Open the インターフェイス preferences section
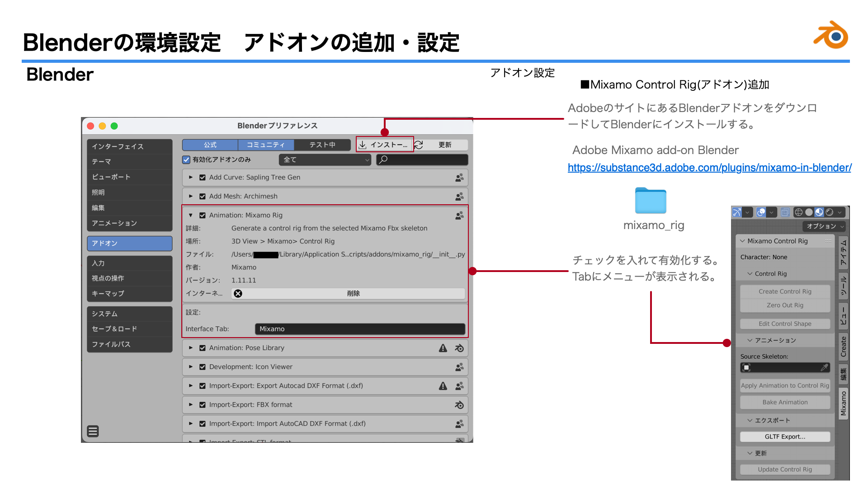 coord(129,146)
